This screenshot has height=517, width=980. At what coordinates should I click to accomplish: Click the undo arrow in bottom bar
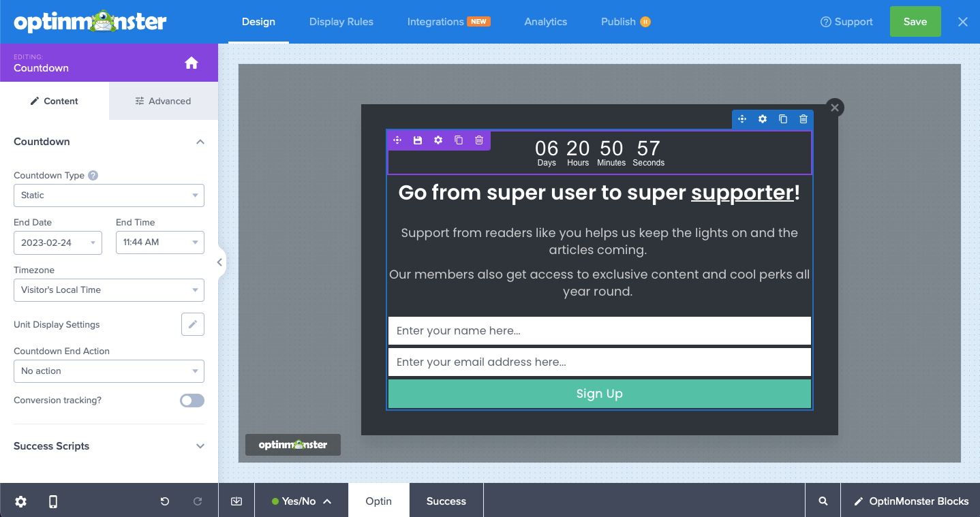click(x=165, y=501)
